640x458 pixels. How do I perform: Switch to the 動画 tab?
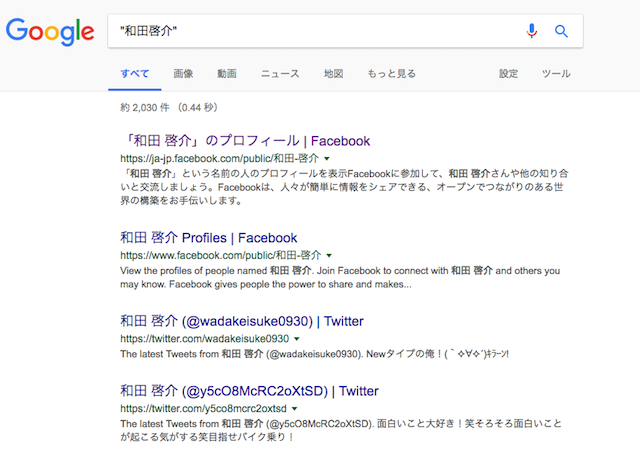tap(227, 74)
